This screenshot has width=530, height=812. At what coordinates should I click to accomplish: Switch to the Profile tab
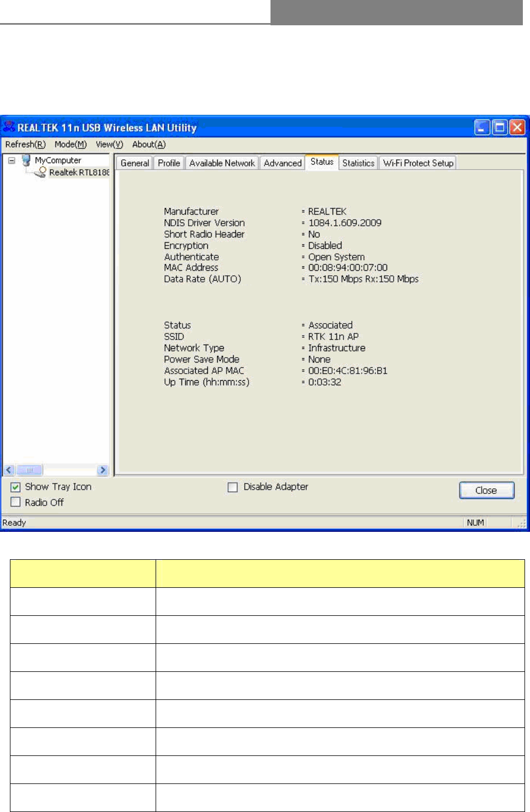[169, 163]
